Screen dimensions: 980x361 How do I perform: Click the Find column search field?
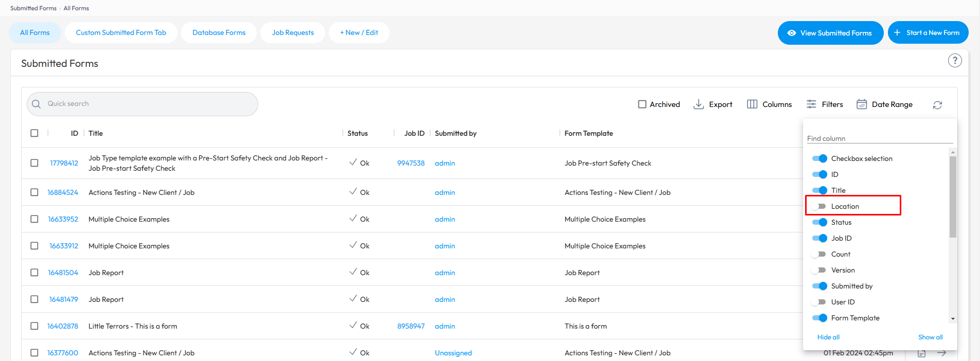point(880,138)
